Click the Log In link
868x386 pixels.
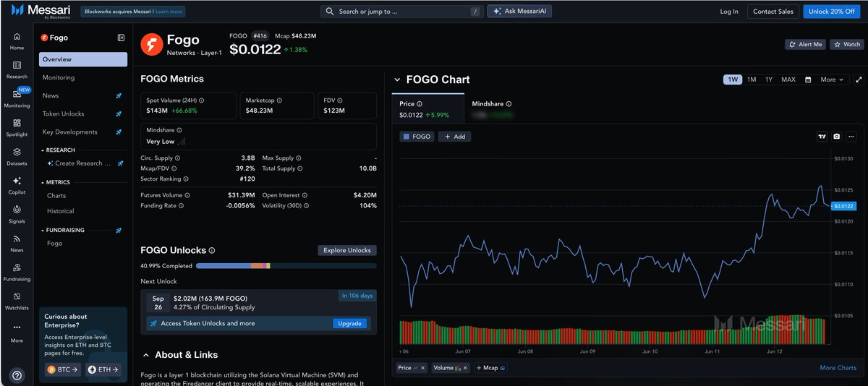coord(729,11)
